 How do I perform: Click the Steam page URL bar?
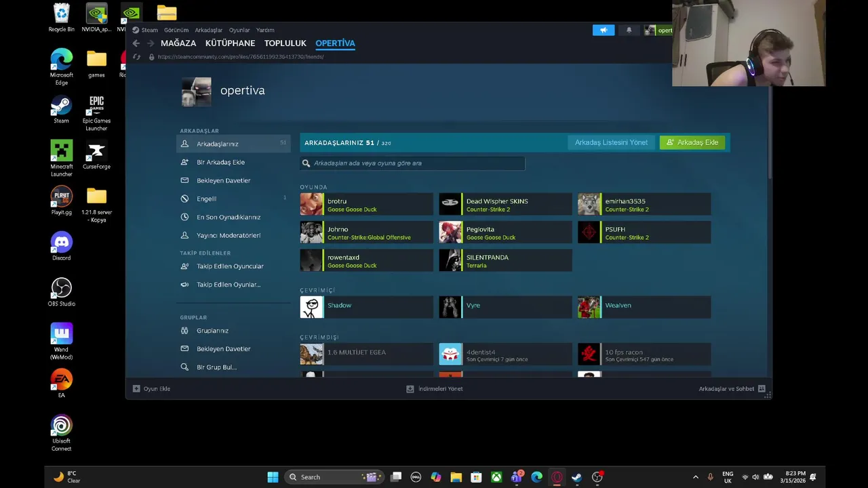click(240, 57)
